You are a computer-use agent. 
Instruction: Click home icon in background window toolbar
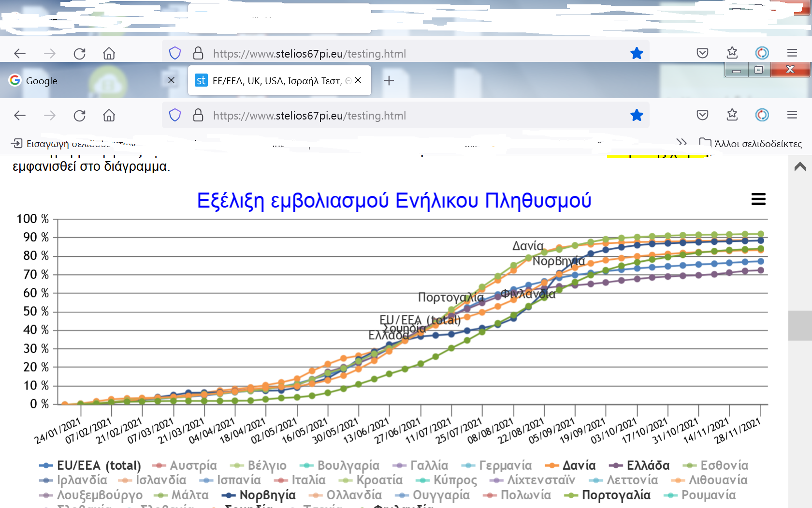(x=109, y=53)
